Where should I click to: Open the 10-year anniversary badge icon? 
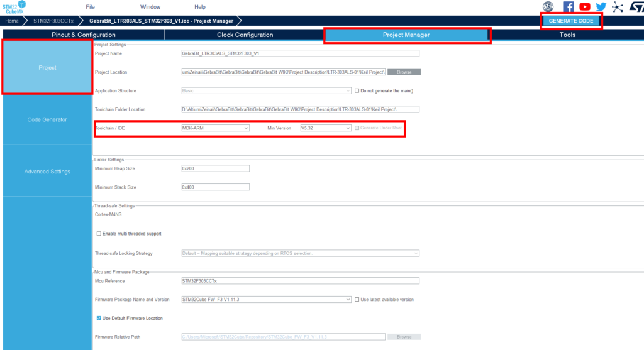(x=548, y=6)
